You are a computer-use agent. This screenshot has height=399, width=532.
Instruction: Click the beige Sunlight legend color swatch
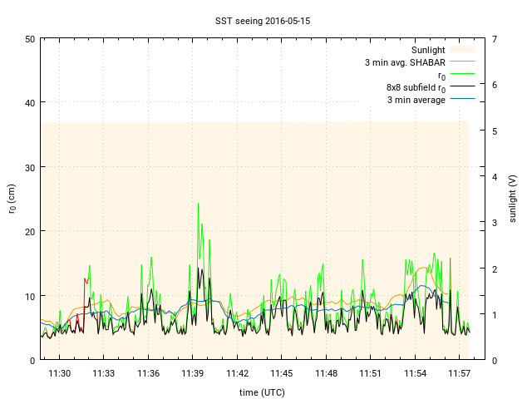tap(462, 50)
